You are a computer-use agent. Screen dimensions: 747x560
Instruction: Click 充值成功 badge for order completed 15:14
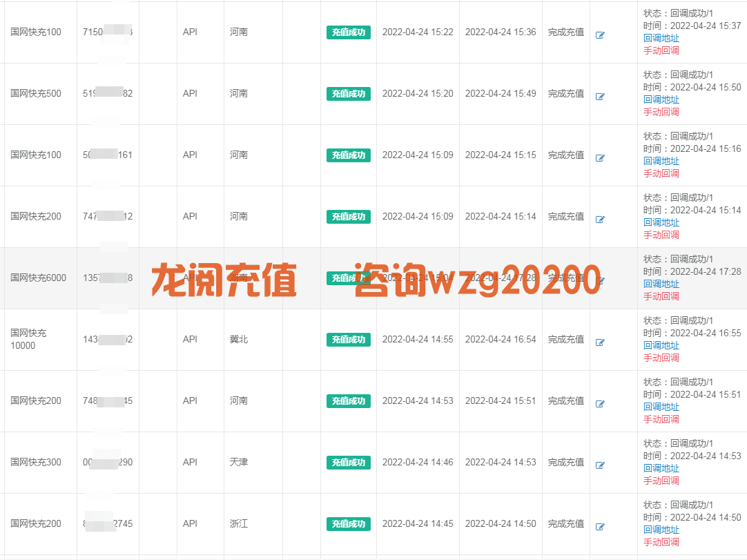tap(348, 217)
